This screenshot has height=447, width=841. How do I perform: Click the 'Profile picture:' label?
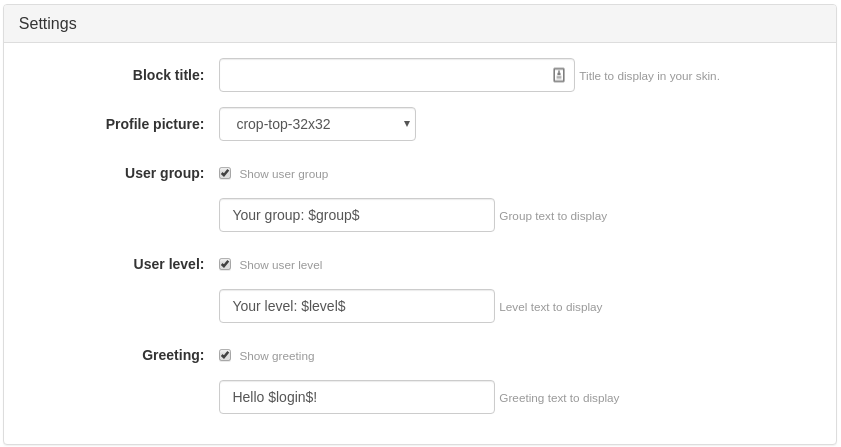click(155, 124)
